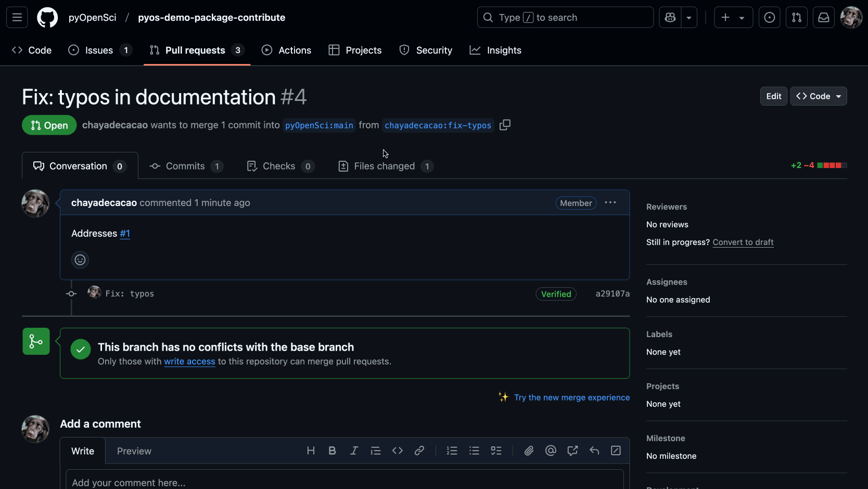This screenshot has height=489, width=868.
Task: Click the pyOpenSci:main base branch link
Action: click(x=319, y=125)
